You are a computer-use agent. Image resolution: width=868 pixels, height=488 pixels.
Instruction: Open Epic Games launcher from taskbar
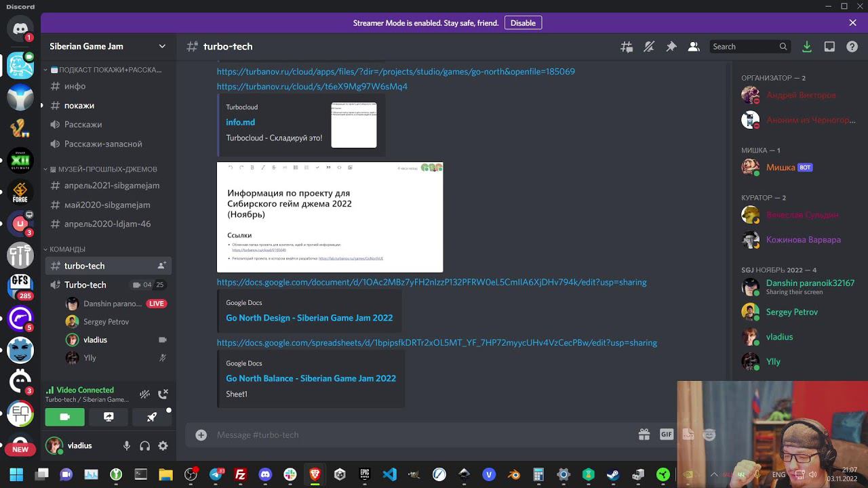pos(365,474)
